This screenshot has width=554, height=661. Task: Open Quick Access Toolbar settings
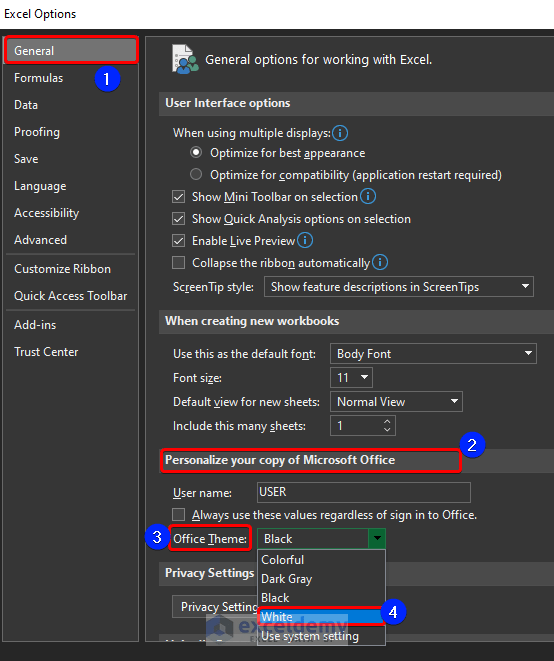(x=71, y=296)
